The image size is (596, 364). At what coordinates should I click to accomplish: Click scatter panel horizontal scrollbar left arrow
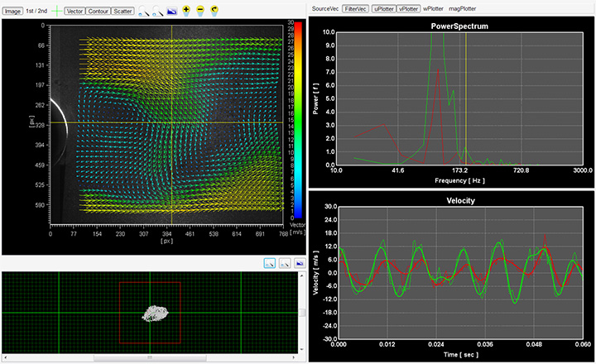(5, 357)
